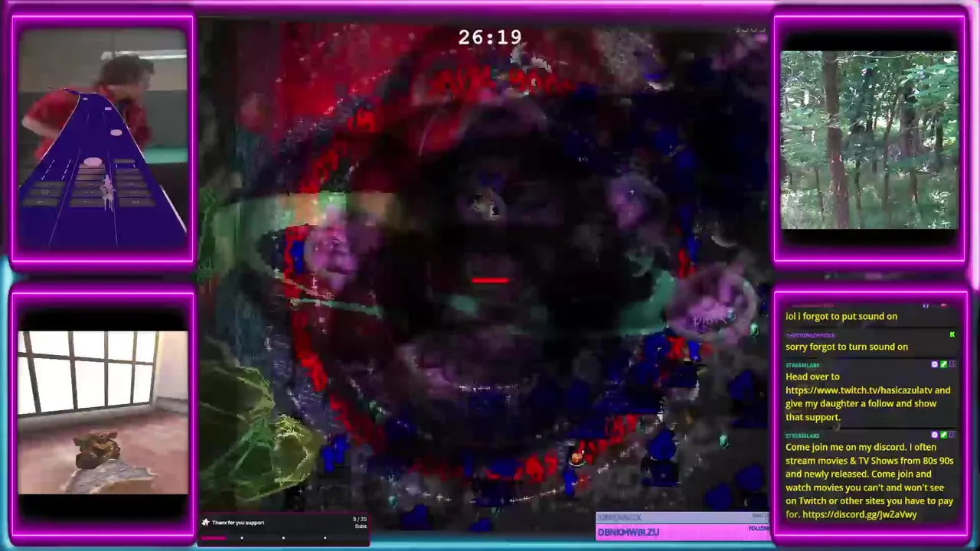Click the Twitch badge on Streamlabs discord message
This screenshot has height=551, width=980.
click(x=952, y=435)
